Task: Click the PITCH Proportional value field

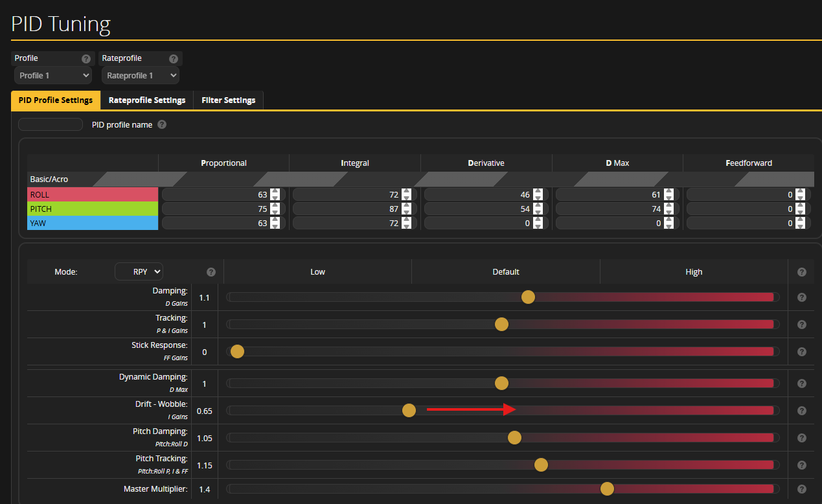Action: coord(223,209)
